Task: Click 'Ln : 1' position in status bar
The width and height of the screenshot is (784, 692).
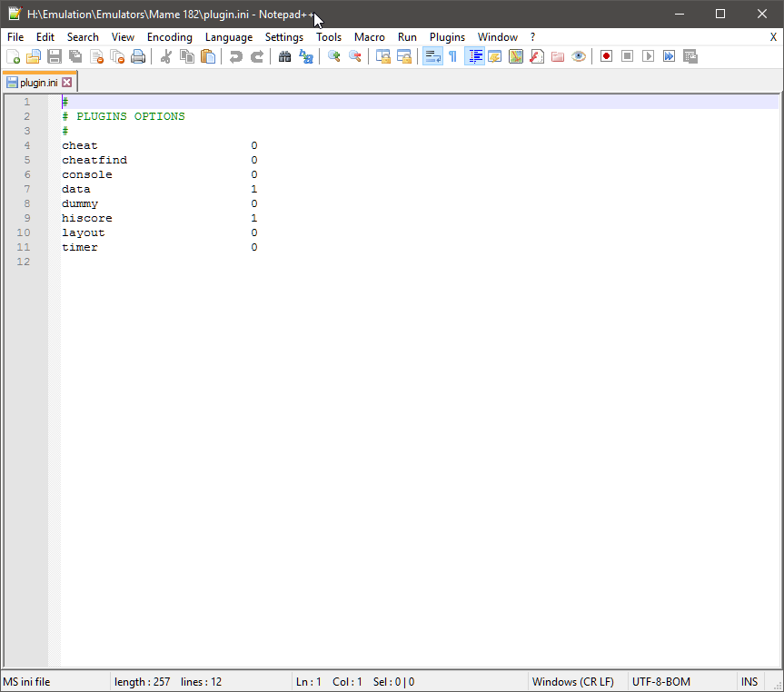Action: (x=309, y=682)
